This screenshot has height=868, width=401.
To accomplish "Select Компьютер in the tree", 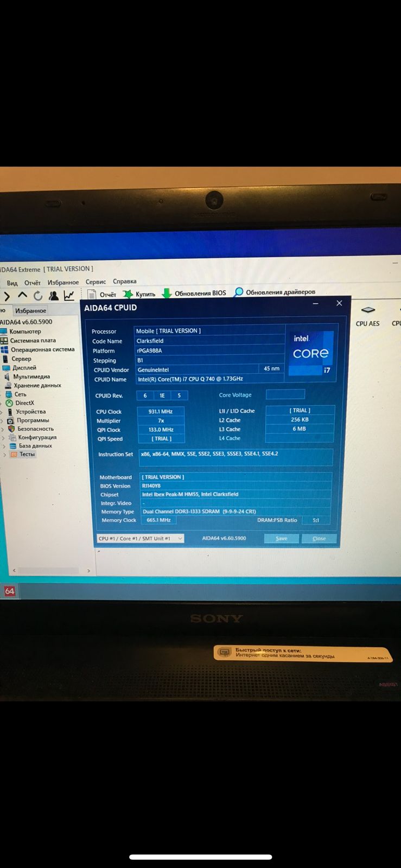I will [25, 331].
